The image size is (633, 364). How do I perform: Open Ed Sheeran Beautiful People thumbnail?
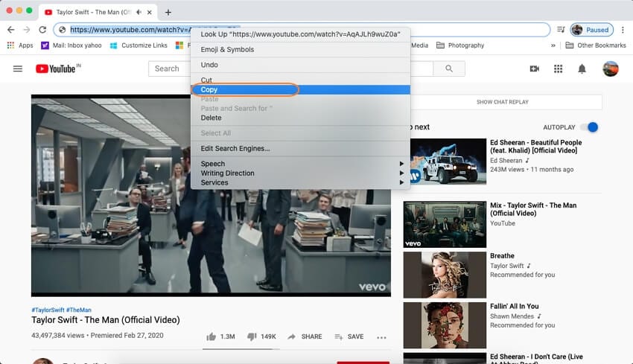(445, 162)
